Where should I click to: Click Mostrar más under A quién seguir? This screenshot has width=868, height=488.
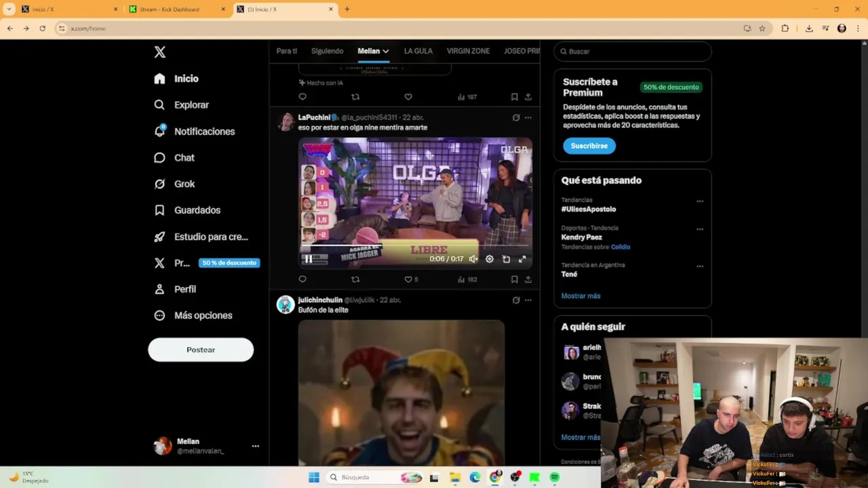[580, 437]
